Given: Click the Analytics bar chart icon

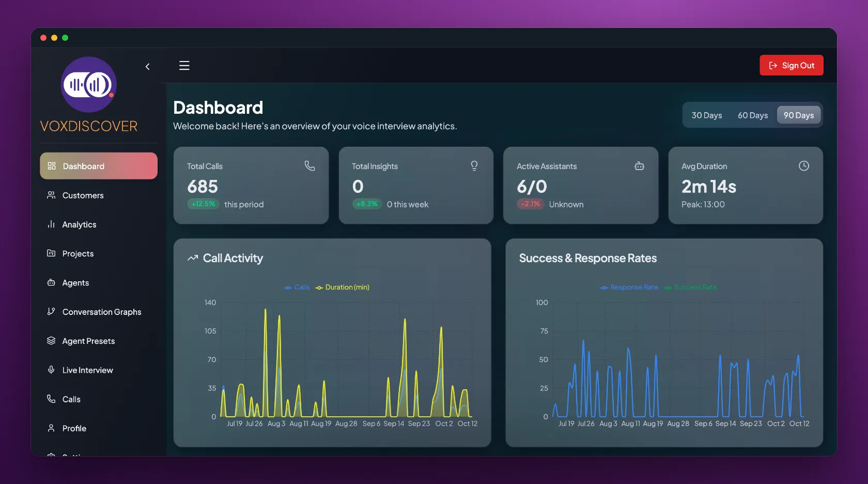Looking at the screenshot, I should (x=51, y=224).
